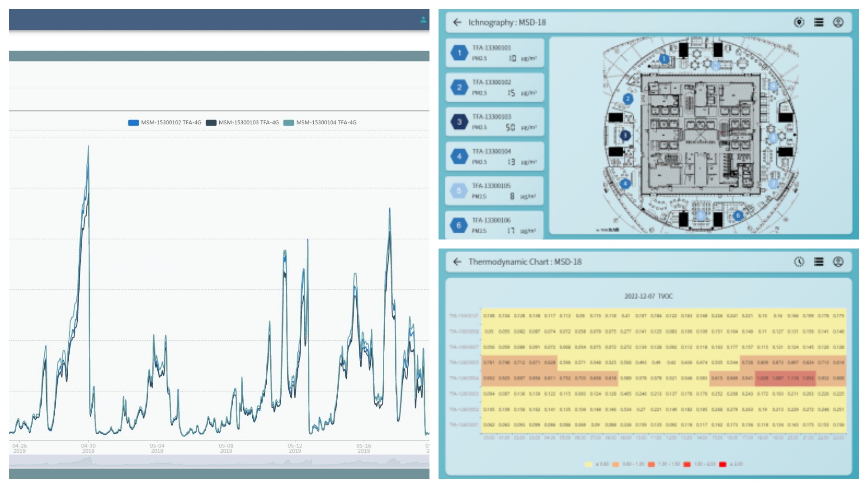Click sensor marker 8 on the floor plan

point(774,137)
